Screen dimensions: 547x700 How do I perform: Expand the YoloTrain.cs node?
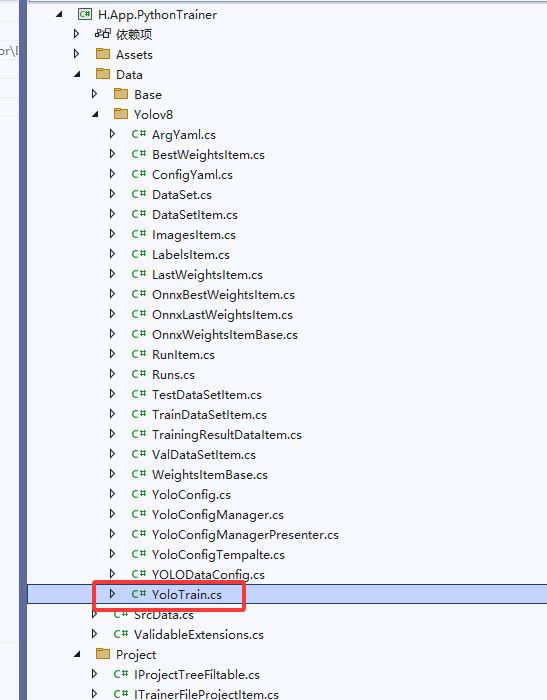coord(113,594)
